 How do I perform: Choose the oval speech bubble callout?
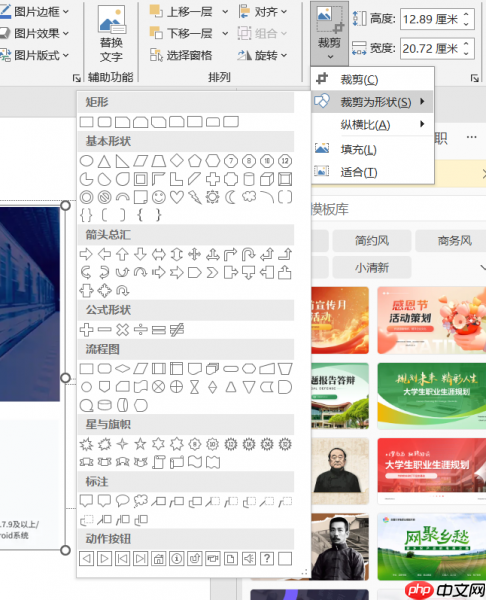coord(122,501)
